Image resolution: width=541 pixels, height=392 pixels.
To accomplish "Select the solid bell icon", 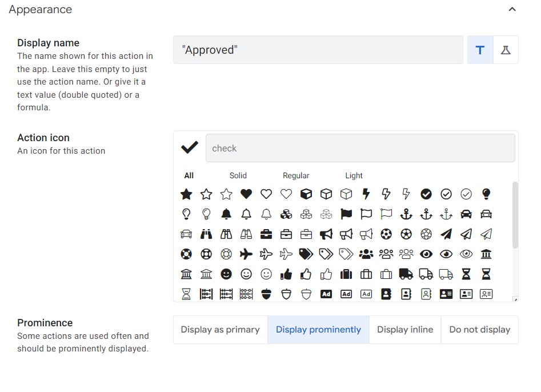I will [x=226, y=214].
